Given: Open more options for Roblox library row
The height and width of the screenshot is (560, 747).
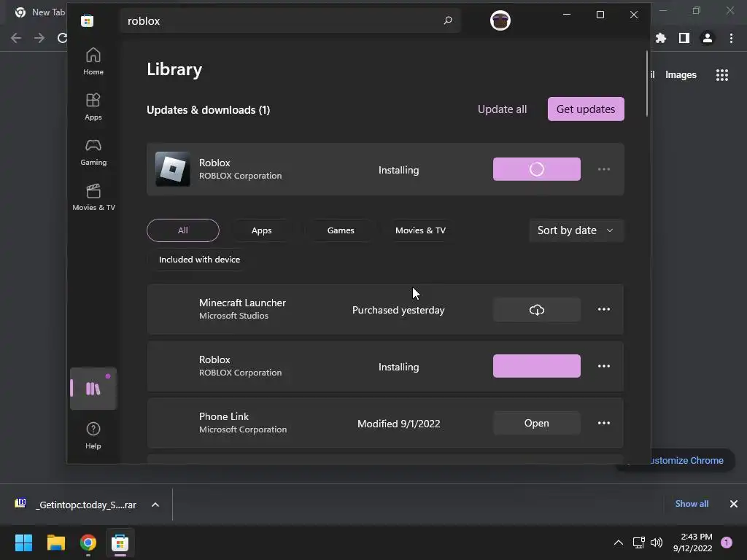Looking at the screenshot, I should click(603, 366).
